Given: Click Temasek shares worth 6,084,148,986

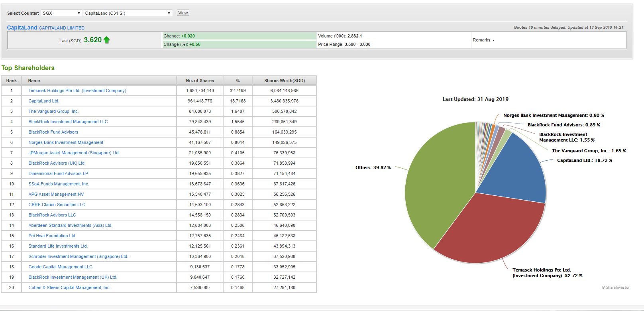Looking at the screenshot, I should point(285,91).
